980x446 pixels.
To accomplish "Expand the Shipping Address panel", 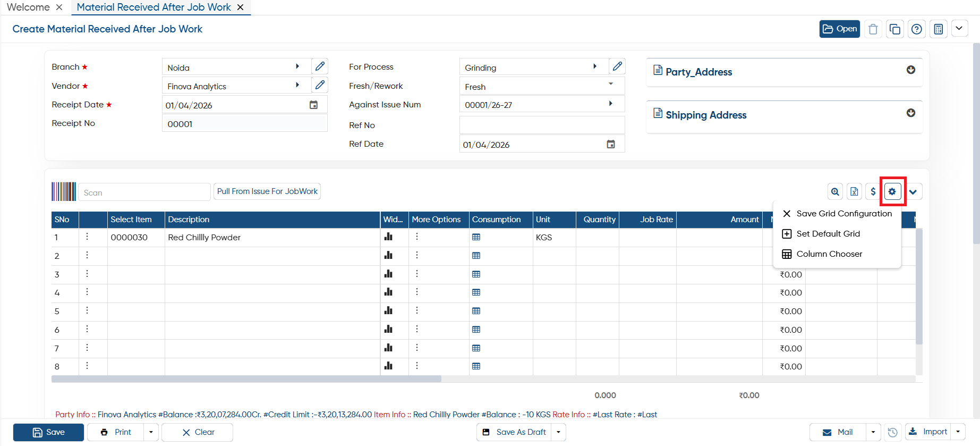I will 911,113.
